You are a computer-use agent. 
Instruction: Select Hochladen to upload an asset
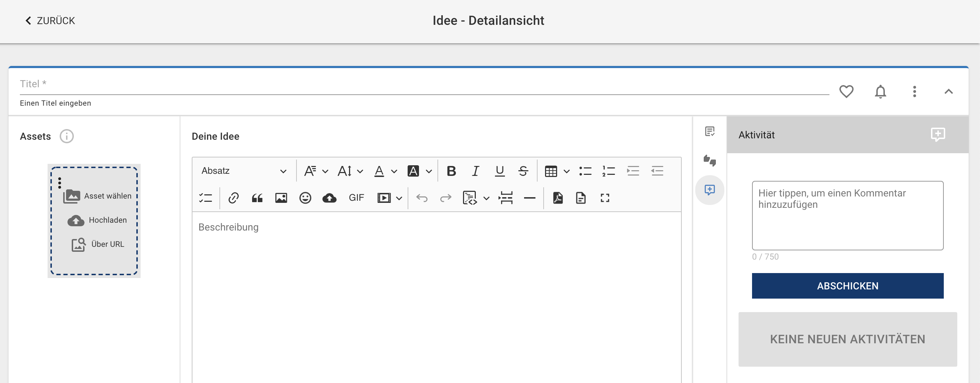click(x=97, y=220)
